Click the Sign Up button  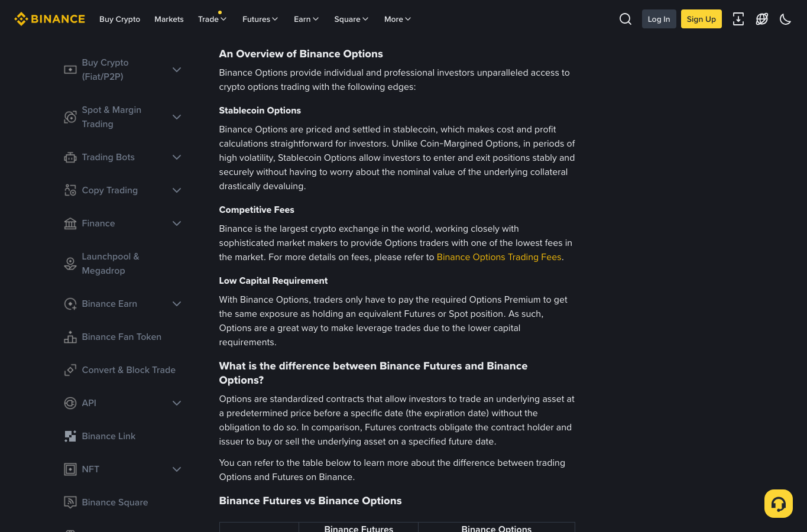(701, 19)
